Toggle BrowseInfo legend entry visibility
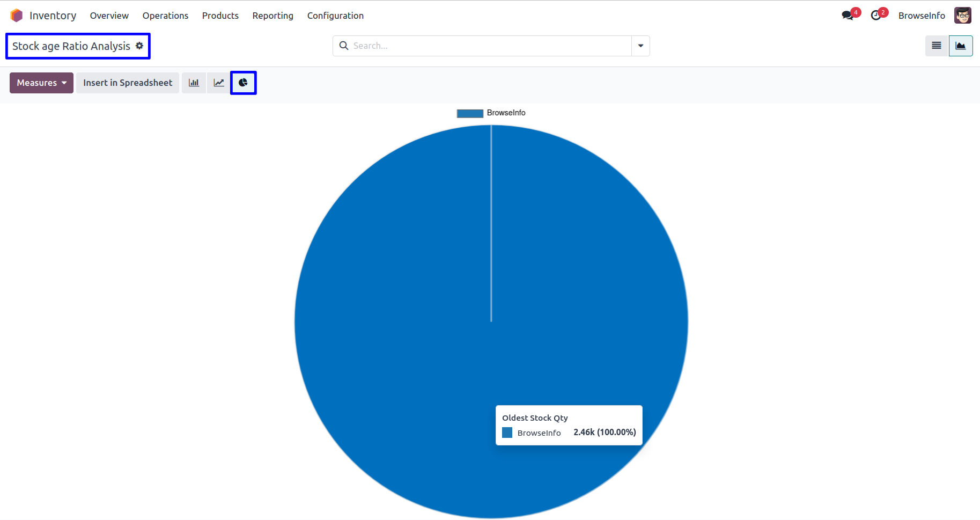This screenshot has height=520, width=980. pyautogui.click(x=491, y=113)
